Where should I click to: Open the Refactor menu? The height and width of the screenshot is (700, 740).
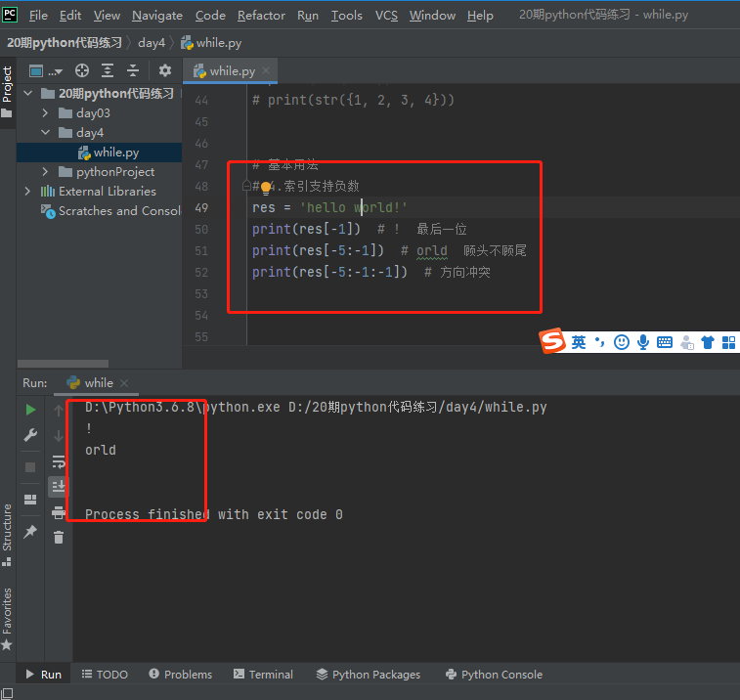pyautogui.click(x=261, y=16)
